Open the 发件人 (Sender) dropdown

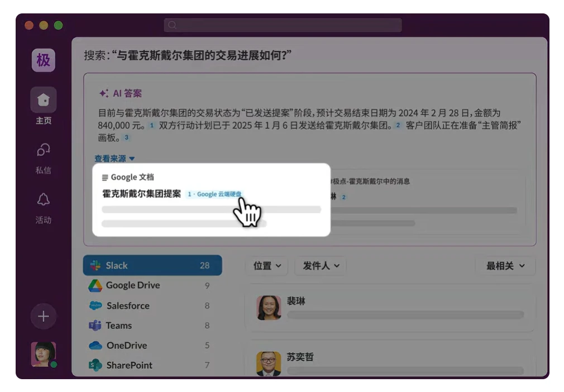[320, 266]
